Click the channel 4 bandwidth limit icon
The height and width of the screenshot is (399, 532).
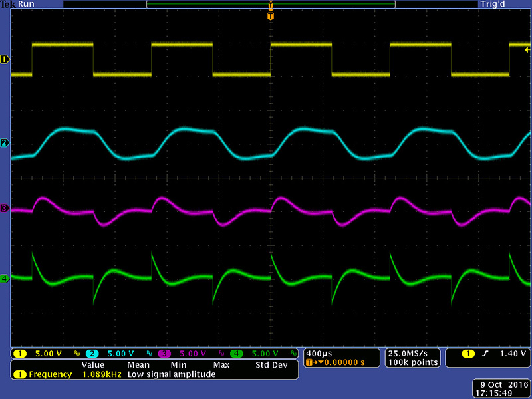(293, 354)
